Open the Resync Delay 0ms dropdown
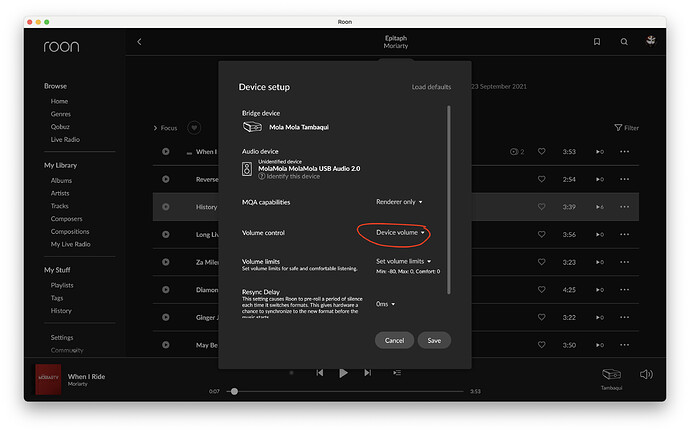 coord(385,304)
